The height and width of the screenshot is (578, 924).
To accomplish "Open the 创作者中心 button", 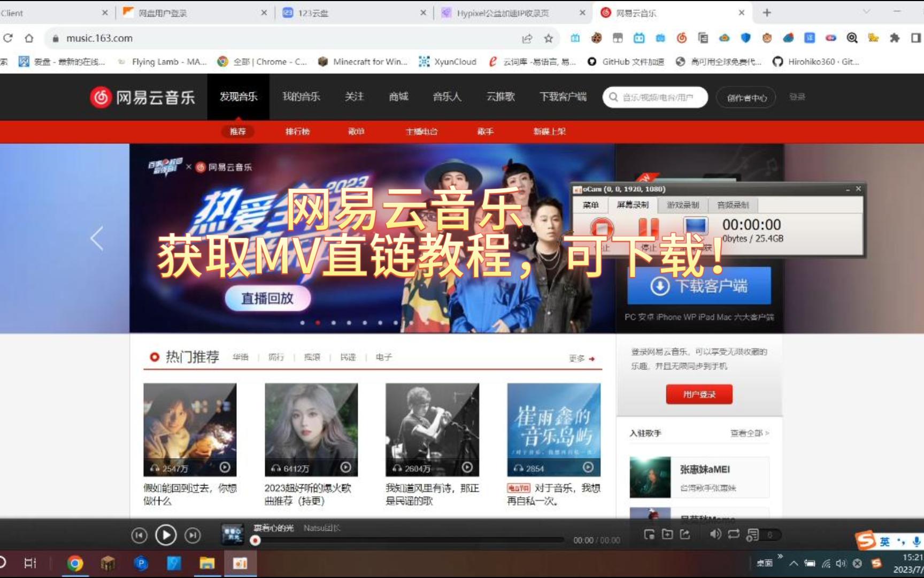I will click(746, 97).
